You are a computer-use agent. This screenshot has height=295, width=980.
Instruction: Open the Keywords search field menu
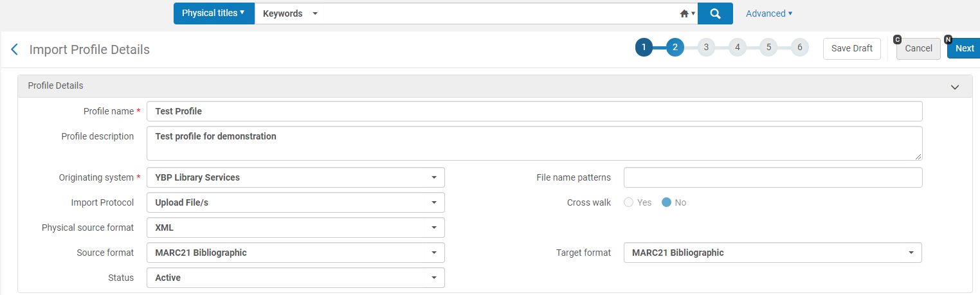pos(290,13)
